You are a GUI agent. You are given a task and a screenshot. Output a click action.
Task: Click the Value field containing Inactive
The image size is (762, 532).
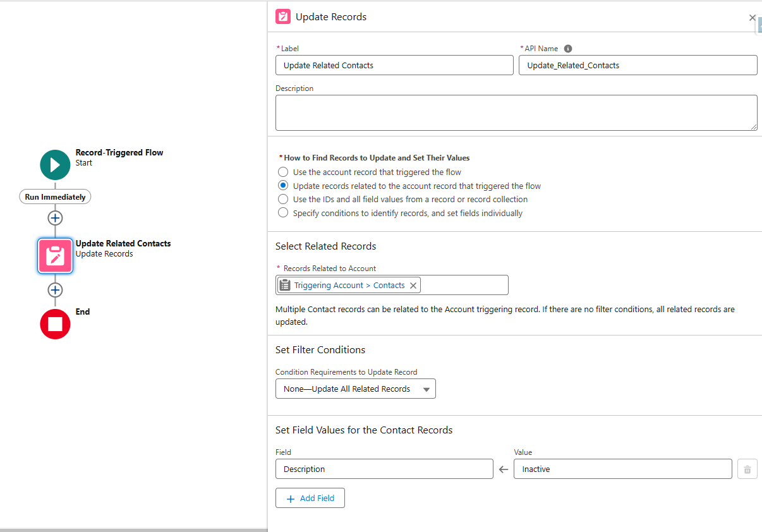pos(622,469)
